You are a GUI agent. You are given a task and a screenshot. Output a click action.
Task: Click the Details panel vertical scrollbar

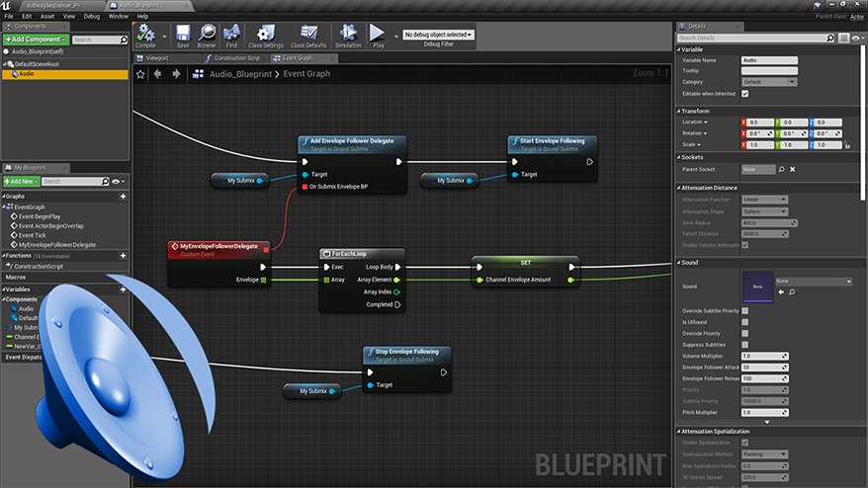(864, 122)
